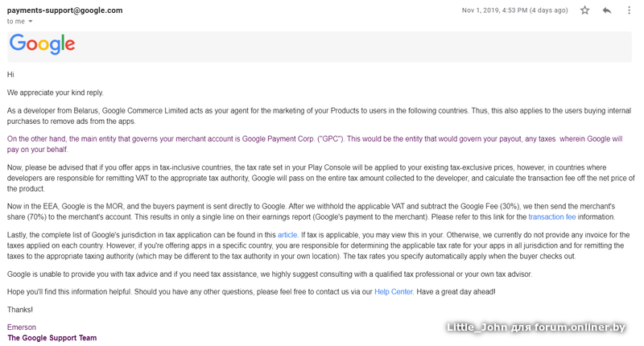The height and width of the screenshot is (346, 644).
Task: Click the Google logo image
Action: (x=43, y=44)
